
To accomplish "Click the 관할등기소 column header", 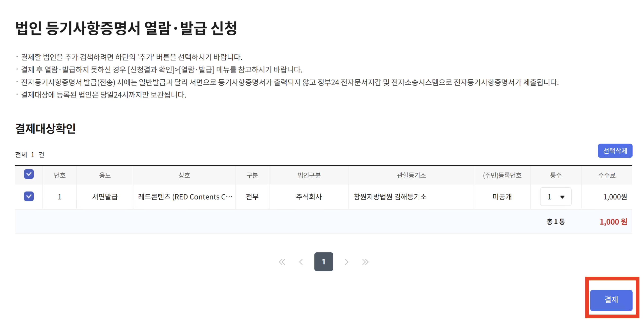I will coord(411,175).
